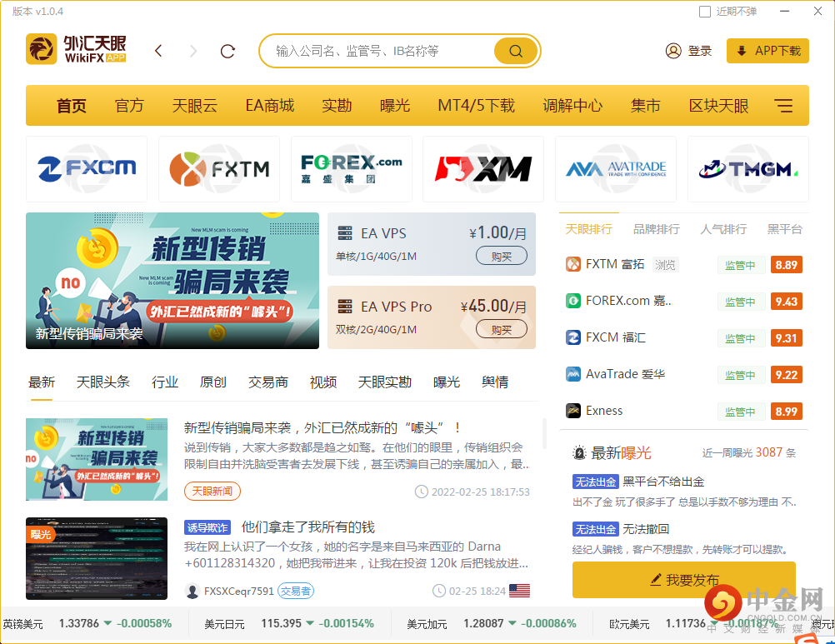The height and width of the screenshot is (644, 835).
Task: Select the 原创 news tab
Action: tap(213, 382)
